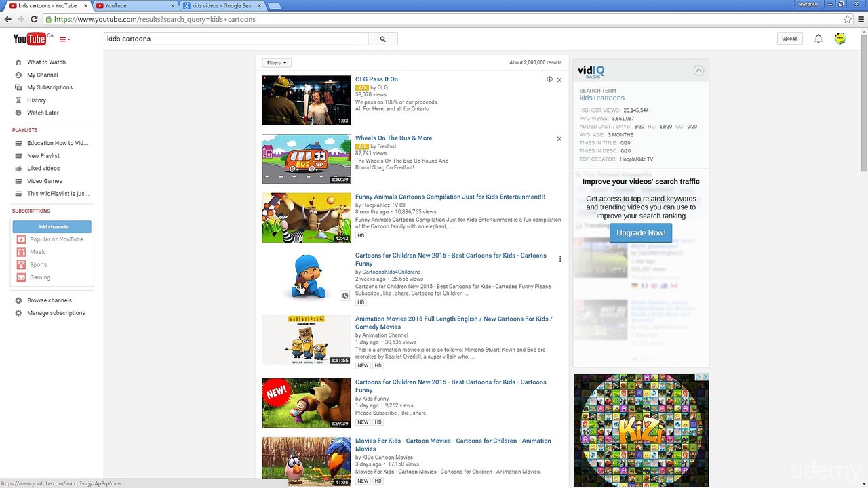Click the Kizi games advertisement
Screen dimensions: 868x488
click(x=641, y=430)
